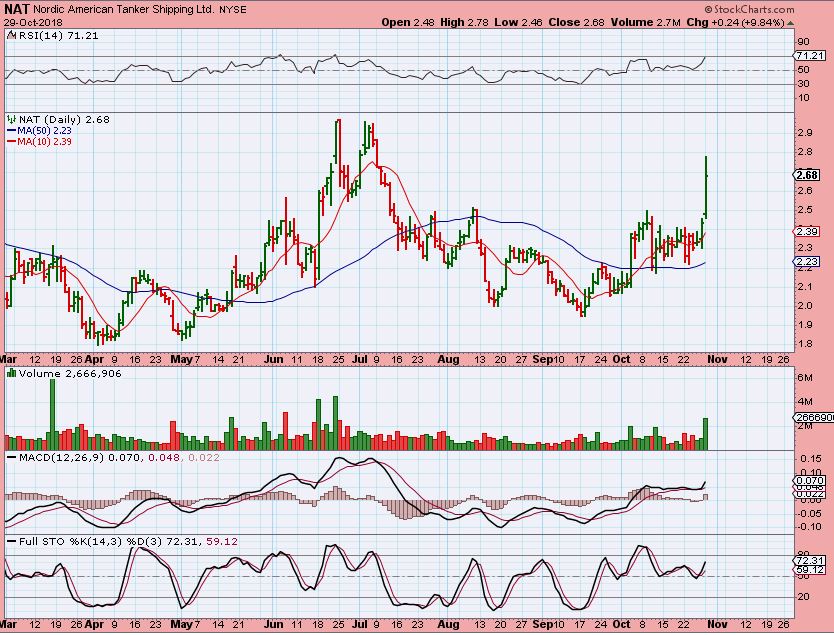This screenshot has height=635, width=834.
Task: Click the MA(10) 2.39 legend text
Action: 44,141
